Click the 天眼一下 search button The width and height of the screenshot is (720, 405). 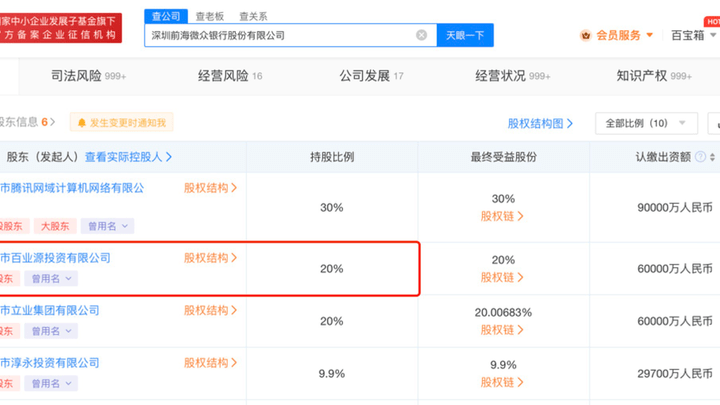465,35
